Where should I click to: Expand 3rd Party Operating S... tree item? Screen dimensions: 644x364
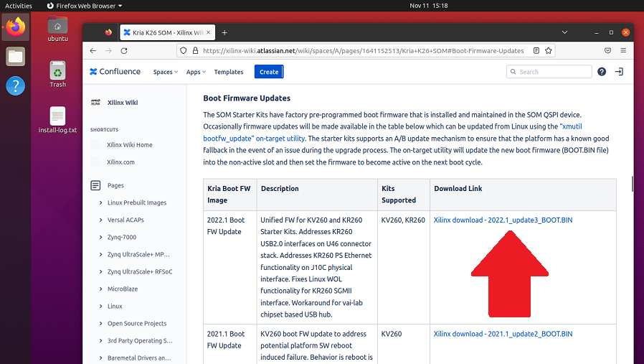pyautogui.click(x=100, y=341)
